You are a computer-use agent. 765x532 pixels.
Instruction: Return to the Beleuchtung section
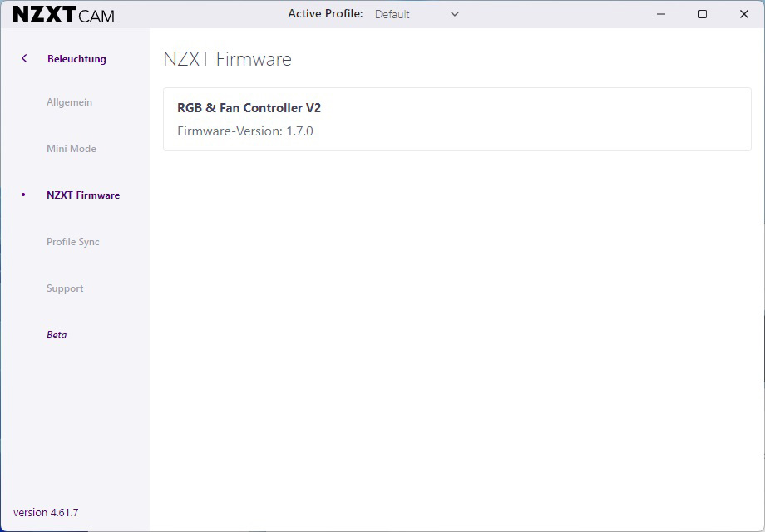[x=76, y=59]
